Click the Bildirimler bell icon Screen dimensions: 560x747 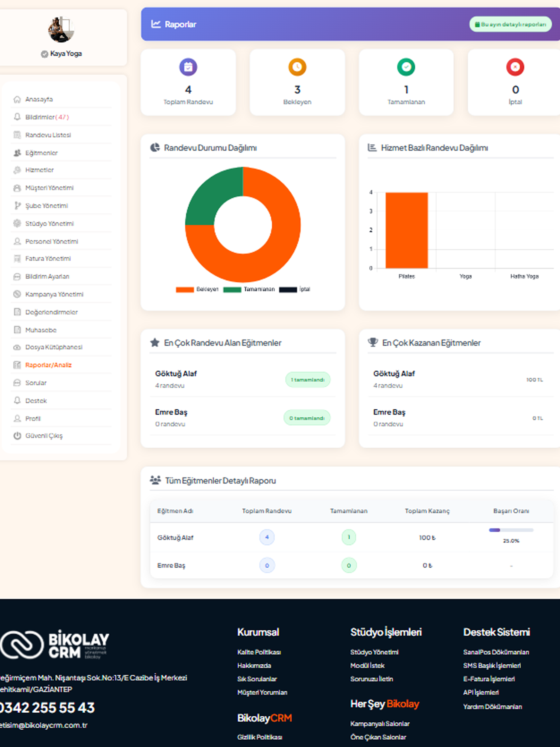click(x=17, y=117)
